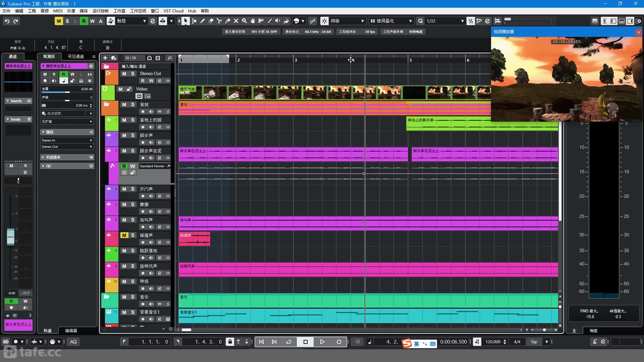
Task: Open the MIDI menu
Action: (58, 11)
